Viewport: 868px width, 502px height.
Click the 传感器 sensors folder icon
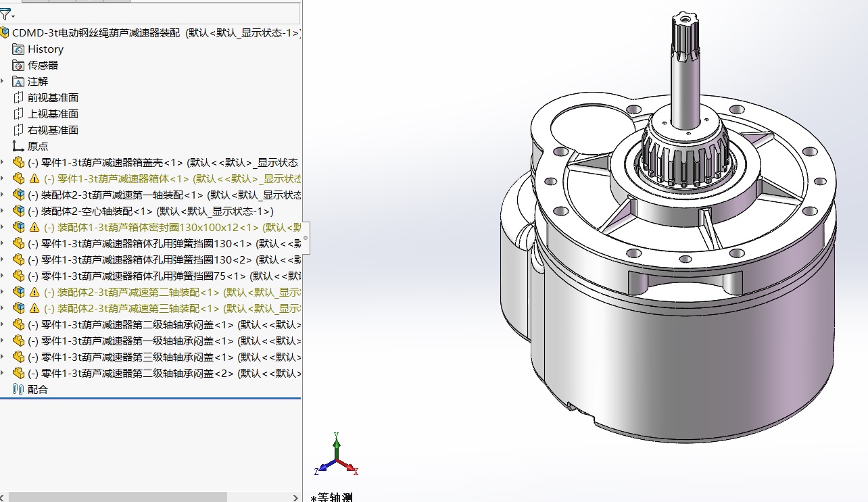coord(18,65)
